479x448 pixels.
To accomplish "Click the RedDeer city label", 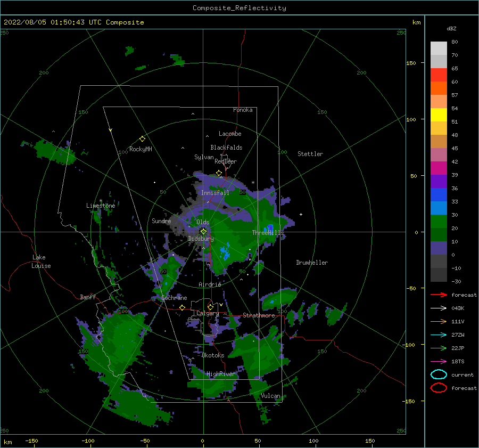I will point(226,161).
